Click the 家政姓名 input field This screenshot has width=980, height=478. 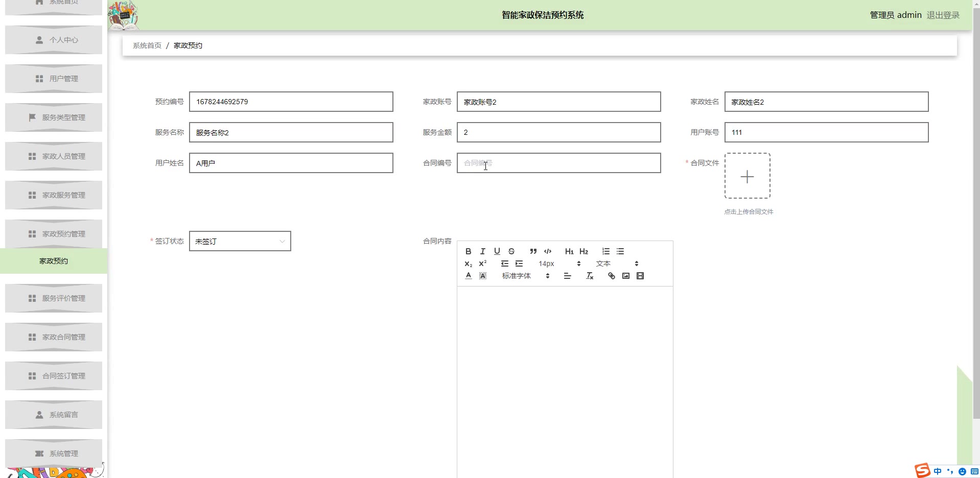click(827, 102)
